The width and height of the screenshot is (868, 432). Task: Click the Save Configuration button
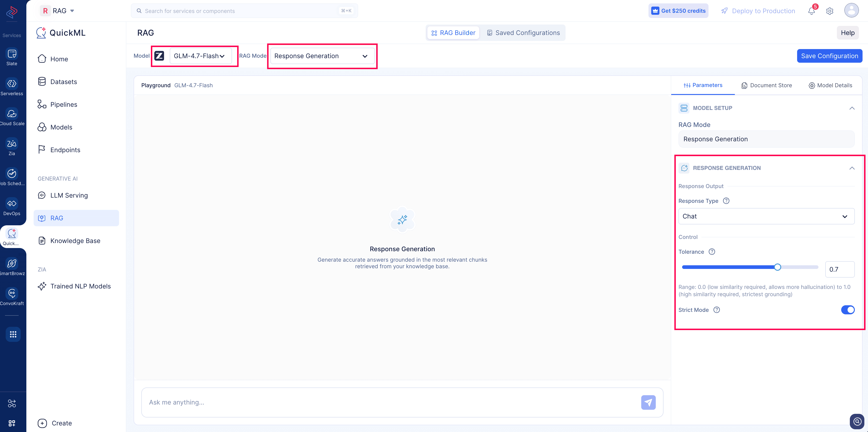click(x=830, y=56)
